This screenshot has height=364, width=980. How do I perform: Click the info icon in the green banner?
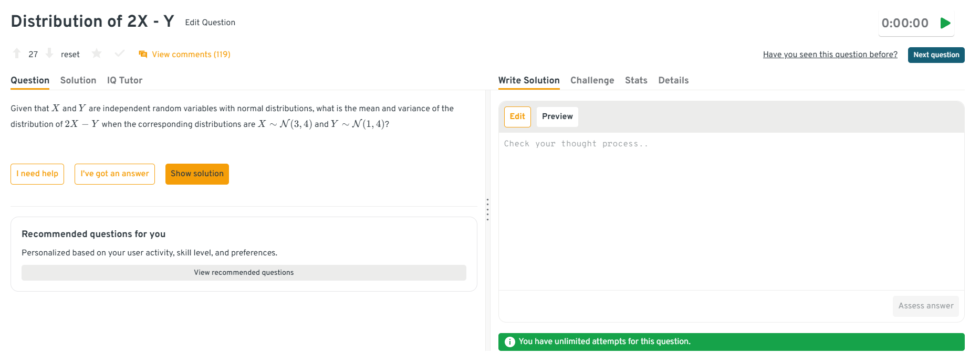click(x=509, y=342)
